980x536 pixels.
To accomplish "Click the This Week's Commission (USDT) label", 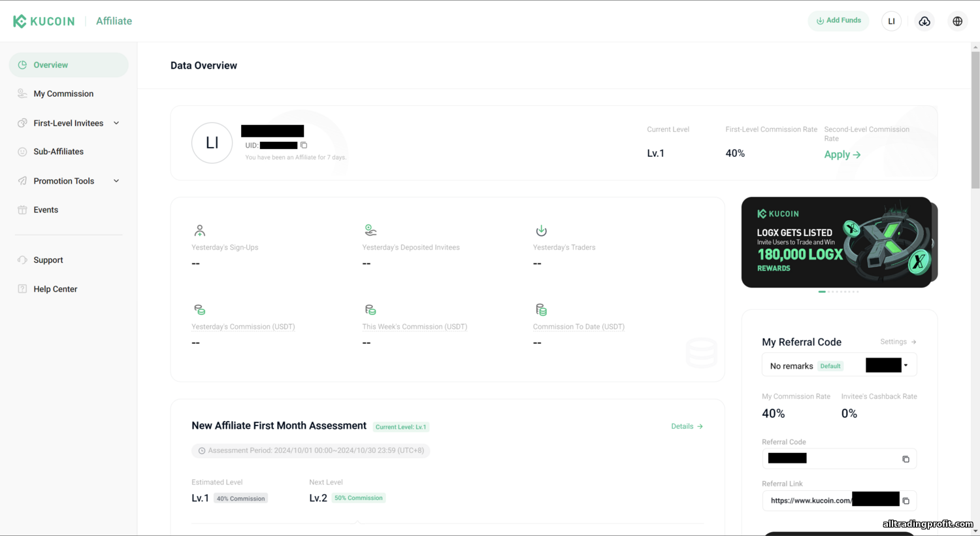I will [x=415, y=327].
